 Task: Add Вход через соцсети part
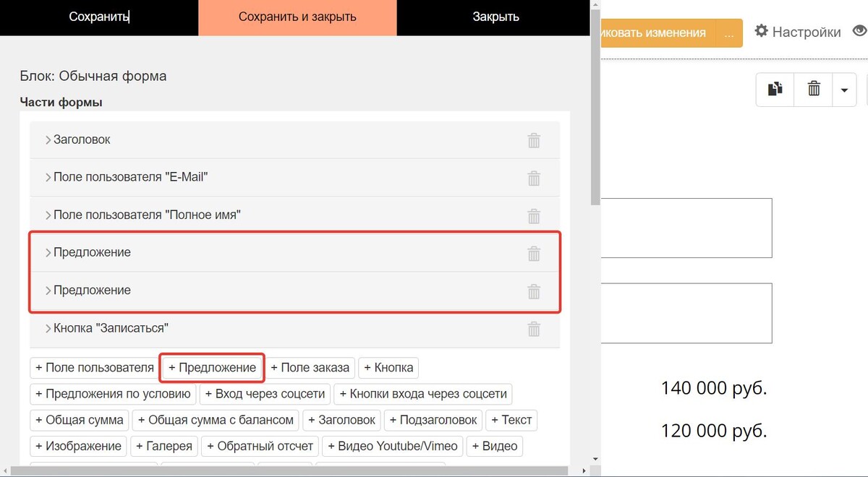pyautogui.click(x=264, y=394)
